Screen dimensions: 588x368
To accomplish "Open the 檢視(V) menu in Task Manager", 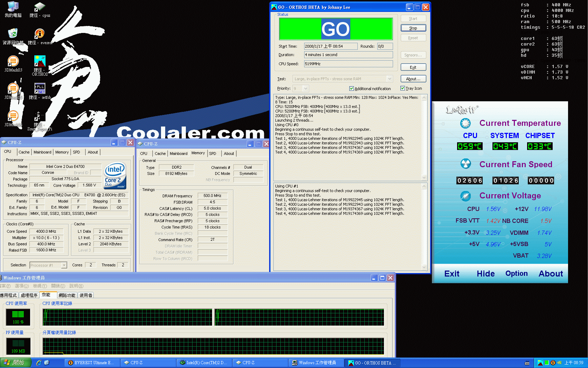I will pyautogui.click(x=40, y=286).
